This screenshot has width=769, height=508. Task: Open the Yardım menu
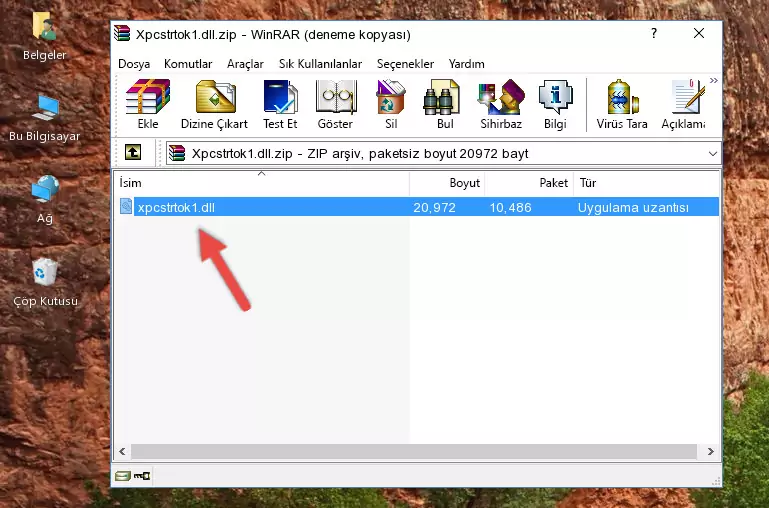pos(466,64)
